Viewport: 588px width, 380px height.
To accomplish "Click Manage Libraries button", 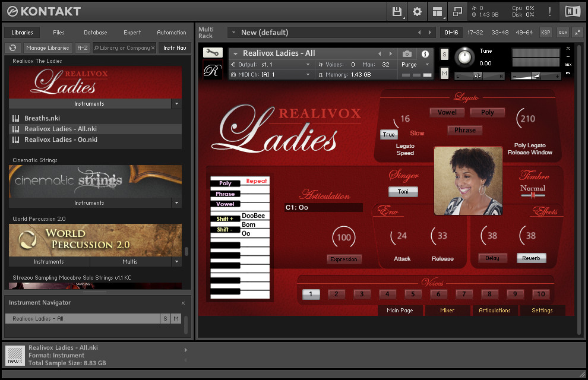I will point(48,48).
